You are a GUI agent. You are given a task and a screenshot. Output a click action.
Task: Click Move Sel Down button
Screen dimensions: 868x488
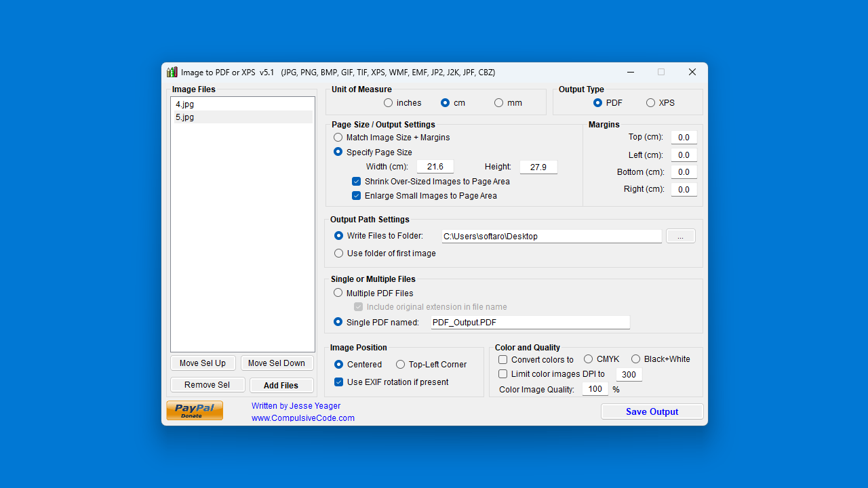277,363
